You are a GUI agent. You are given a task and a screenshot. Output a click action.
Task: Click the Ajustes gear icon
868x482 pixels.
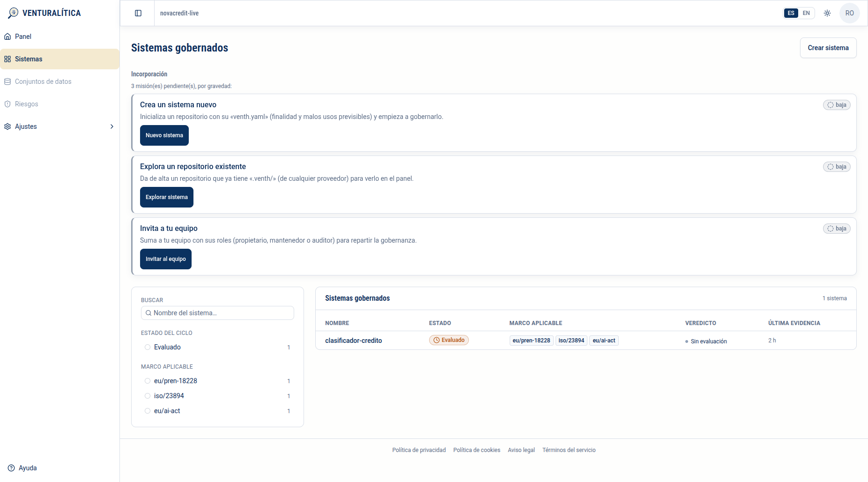[x=7, y=126]
